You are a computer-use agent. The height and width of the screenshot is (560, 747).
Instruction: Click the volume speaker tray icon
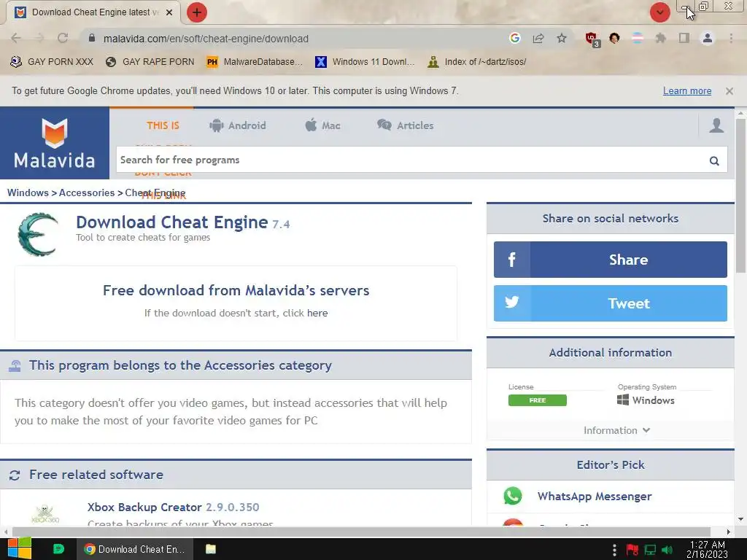point(667,550)
